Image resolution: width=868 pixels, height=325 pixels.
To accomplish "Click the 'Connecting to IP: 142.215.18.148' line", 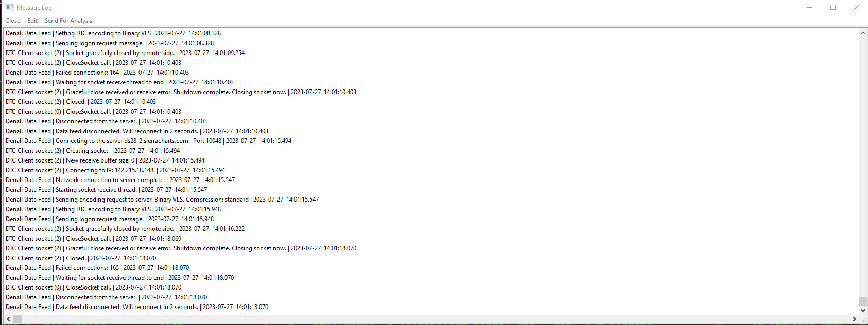I will pyautogui.click(x=115, y=170).
